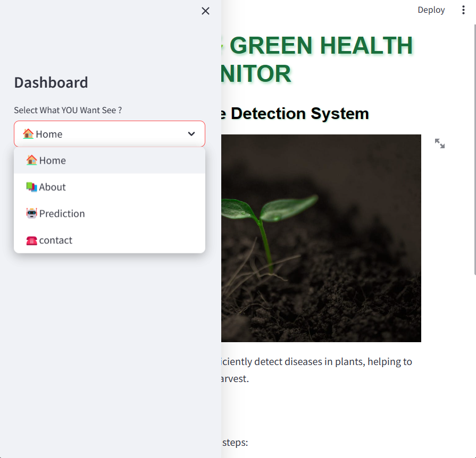
Task: Click the fullscreen expand icon on the plant image
Action: click(439, 143)
